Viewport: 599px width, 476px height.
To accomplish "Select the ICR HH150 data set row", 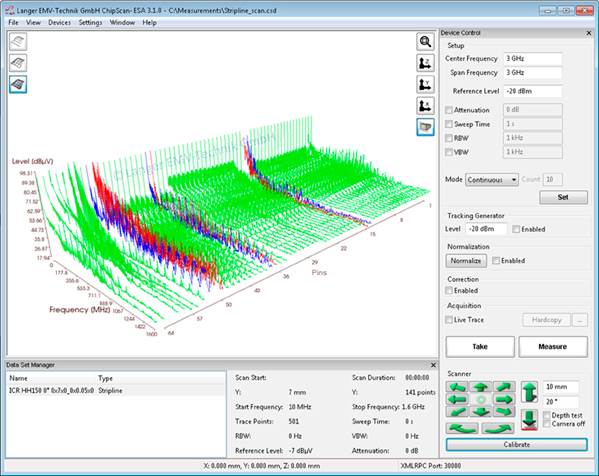I will pyautogui.click(x=116, y=390).
